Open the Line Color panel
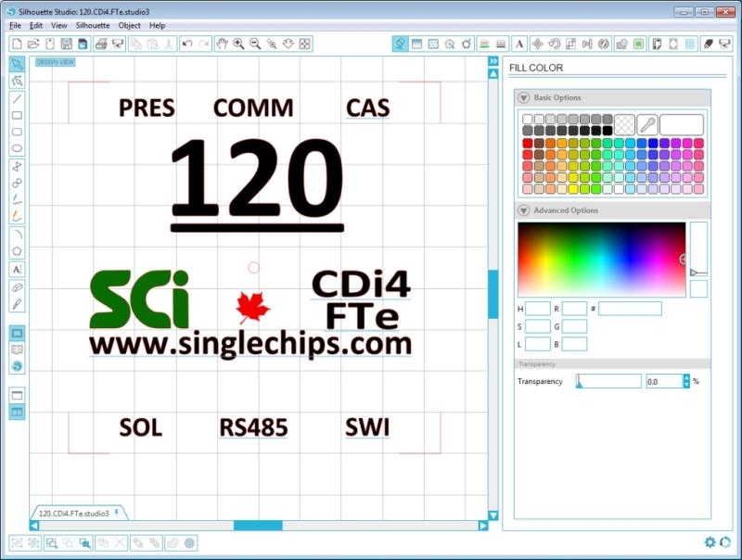Screen dimensions: 742x560 pos(484,44)
